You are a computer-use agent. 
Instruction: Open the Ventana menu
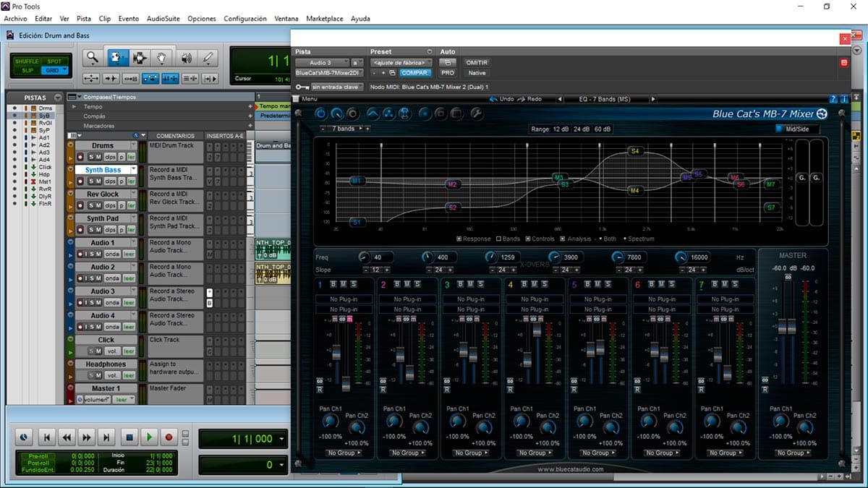286,18
